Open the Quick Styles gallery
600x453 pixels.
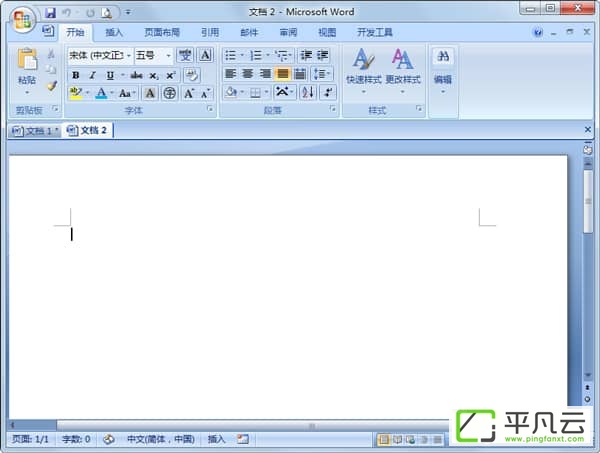364,71
